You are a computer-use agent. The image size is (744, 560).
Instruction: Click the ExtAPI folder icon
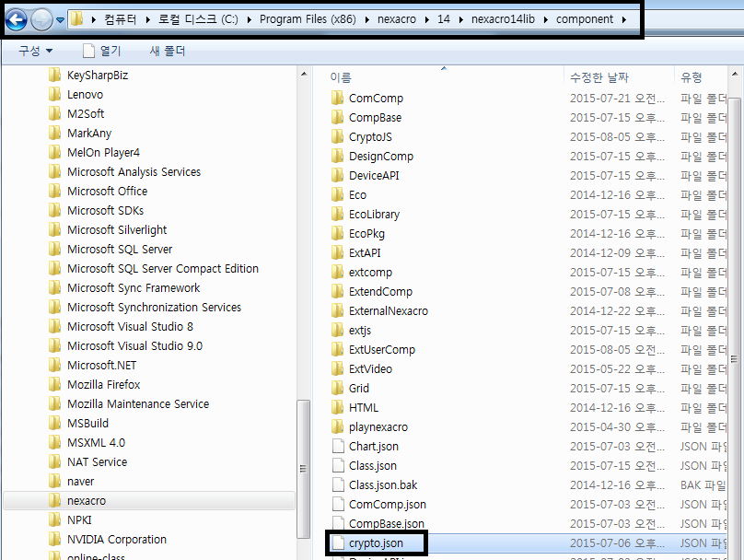(x=337, y=253)
